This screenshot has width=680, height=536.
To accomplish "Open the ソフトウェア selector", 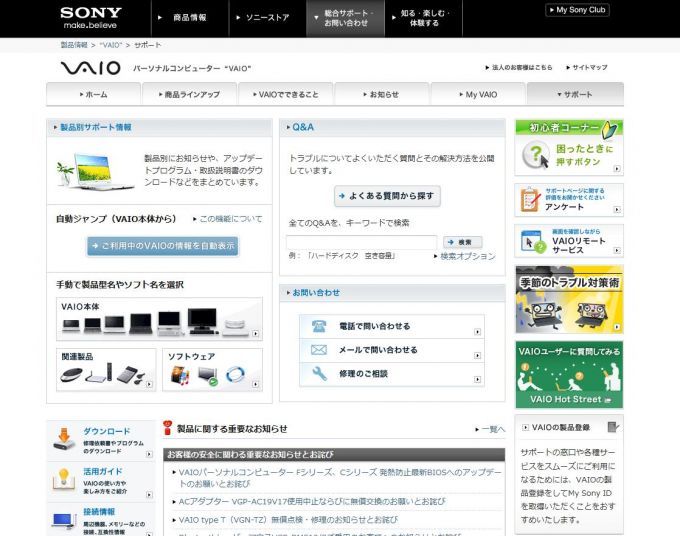I will [x=212, y=369].
